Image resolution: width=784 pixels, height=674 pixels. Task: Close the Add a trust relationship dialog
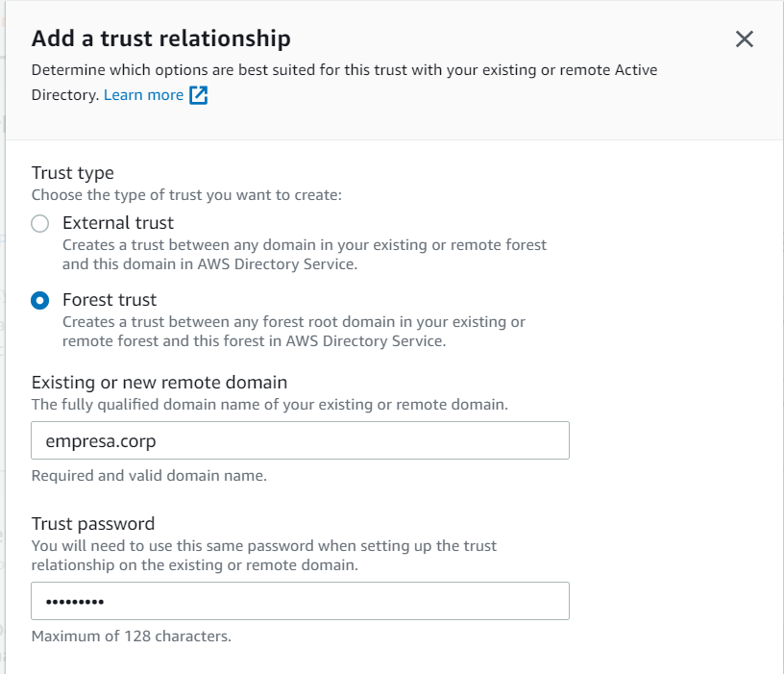click(x=744, y=39)
